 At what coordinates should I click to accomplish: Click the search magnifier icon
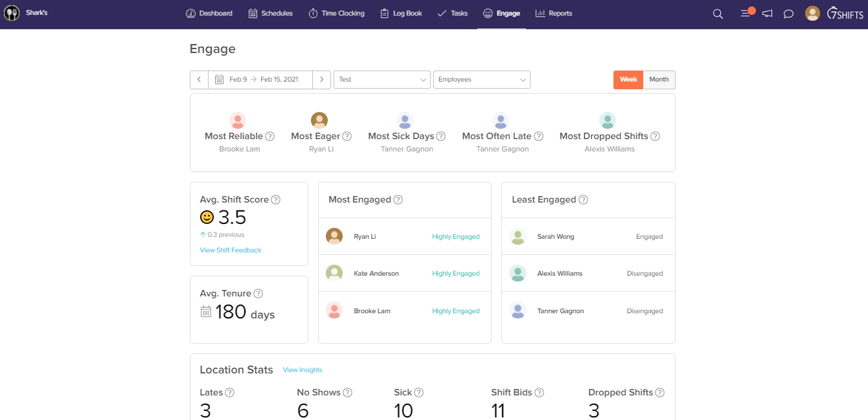[718, 14]
